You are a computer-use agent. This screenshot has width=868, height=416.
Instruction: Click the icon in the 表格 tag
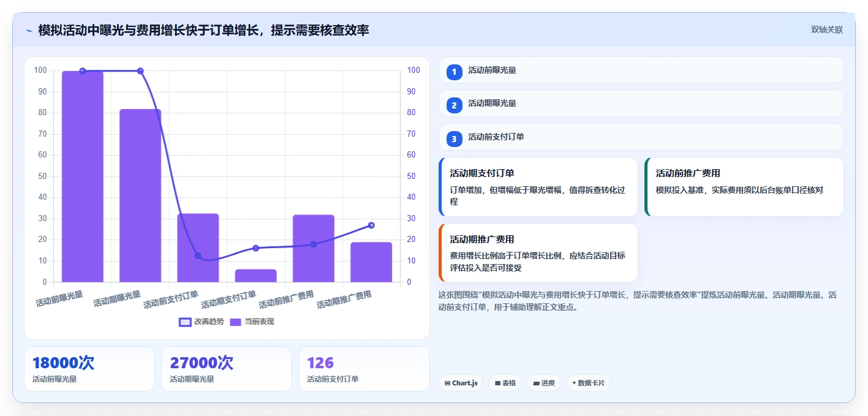[497, 384]
